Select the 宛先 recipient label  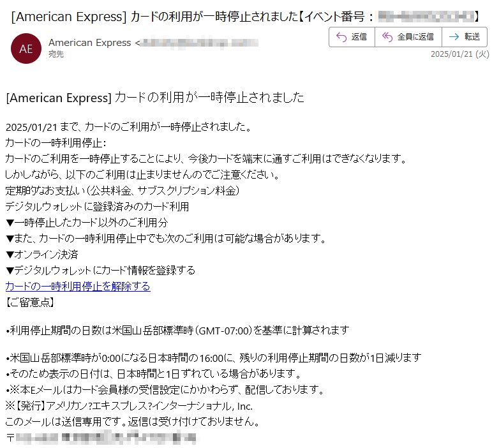point(56,54)
